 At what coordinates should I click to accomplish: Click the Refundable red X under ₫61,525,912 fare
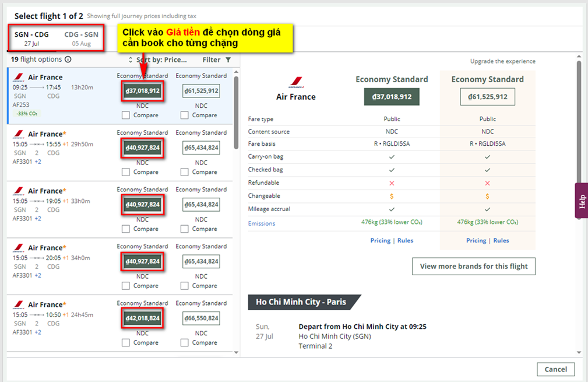tap(487, 183)
